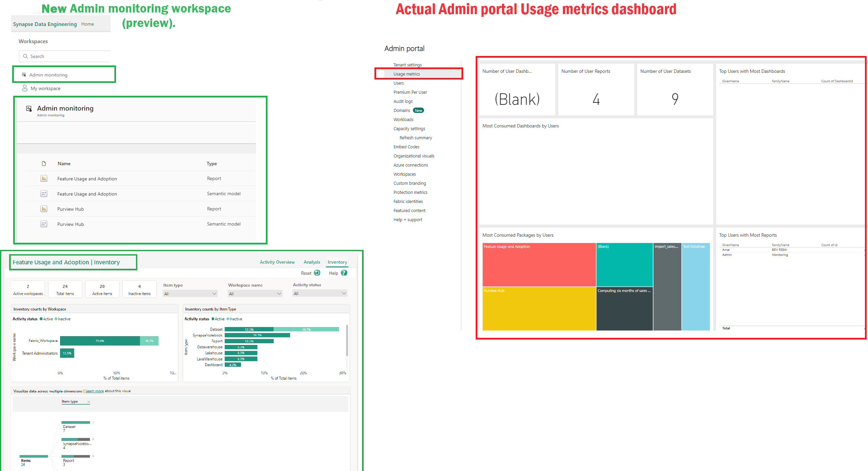
Task: Sort by the Name column header
Action: (64, 164)
